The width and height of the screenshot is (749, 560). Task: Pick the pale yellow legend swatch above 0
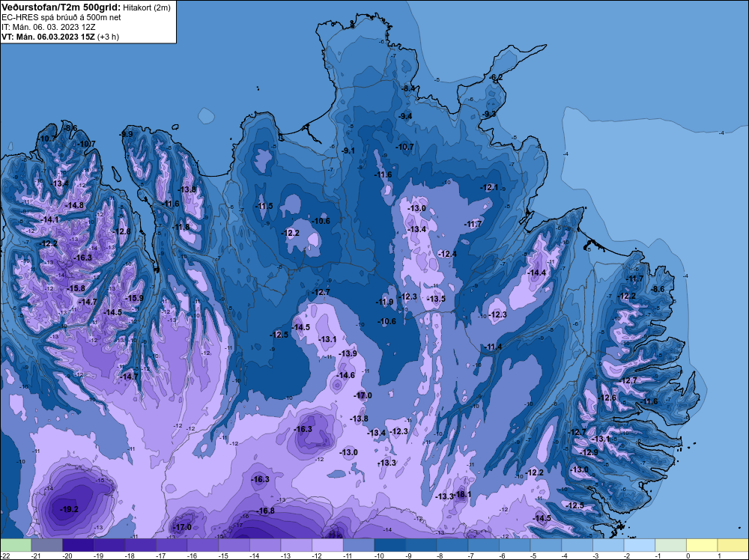click(x=702, y=545)
